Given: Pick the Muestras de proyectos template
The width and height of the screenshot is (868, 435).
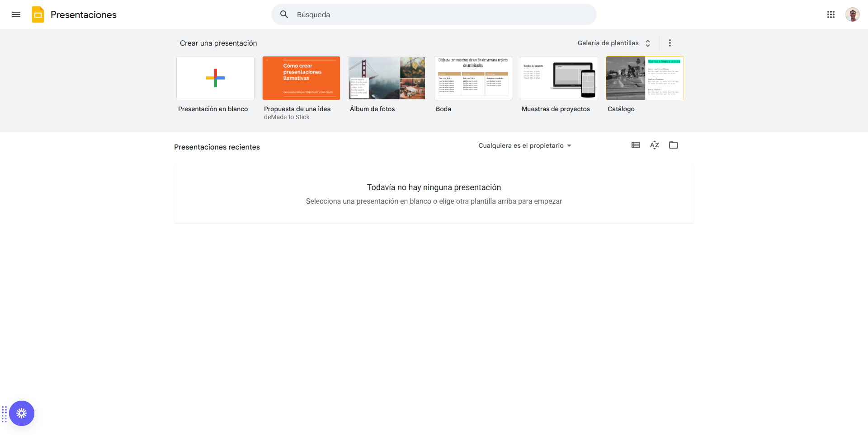Looking at the screenshot, I should point(559,78).
